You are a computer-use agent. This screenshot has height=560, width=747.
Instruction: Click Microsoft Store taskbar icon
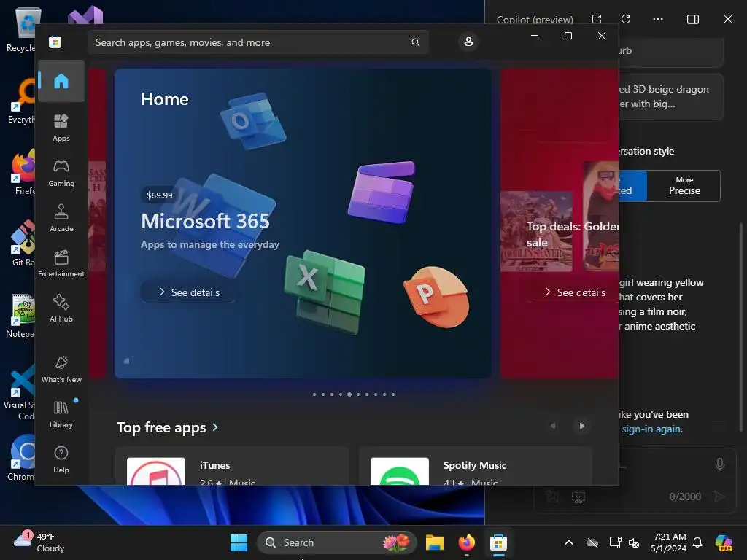[x=498, y=542]
